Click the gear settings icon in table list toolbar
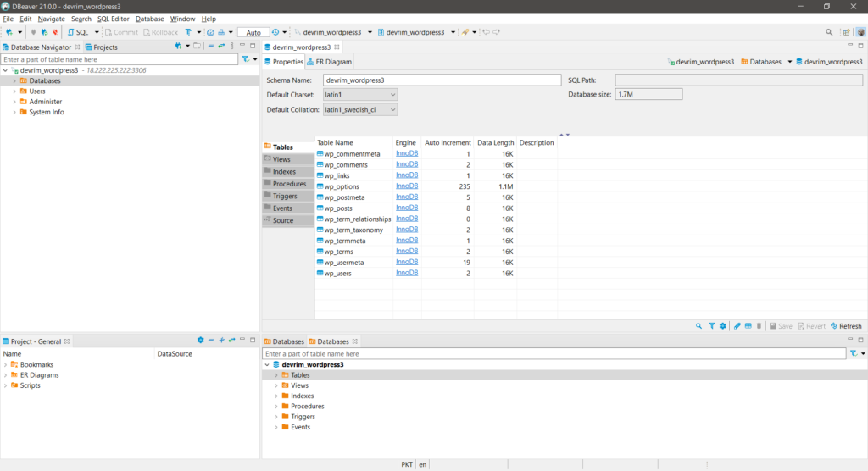 click(722, 326)
